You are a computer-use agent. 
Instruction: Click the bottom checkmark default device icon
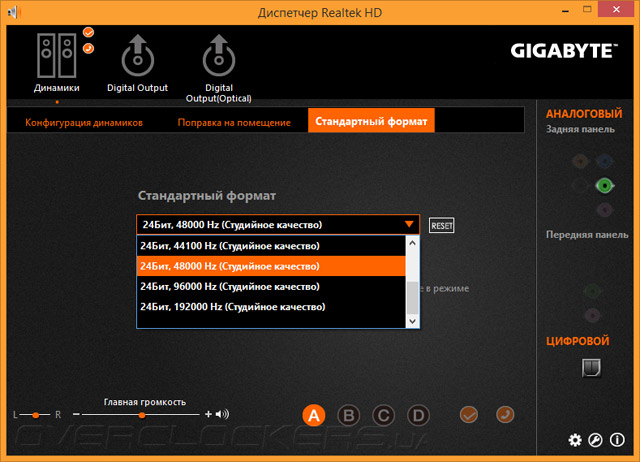469,415
